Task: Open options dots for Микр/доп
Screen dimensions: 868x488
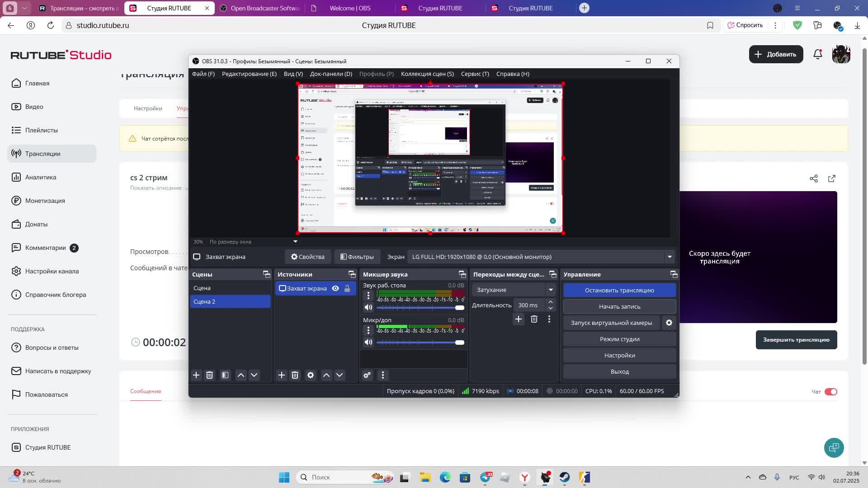Action: 368,330
